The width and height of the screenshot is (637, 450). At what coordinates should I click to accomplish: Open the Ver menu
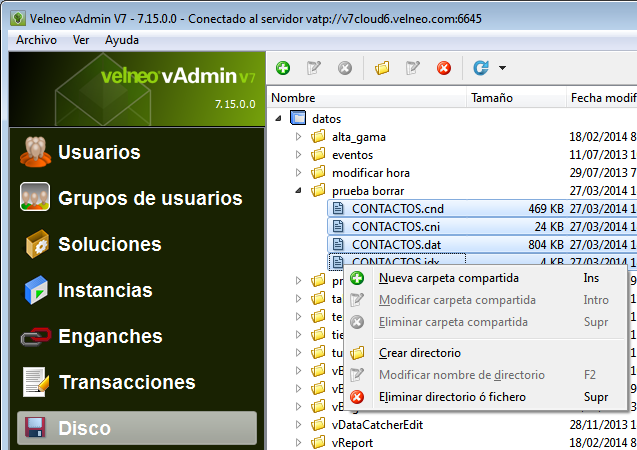point(81,40)
